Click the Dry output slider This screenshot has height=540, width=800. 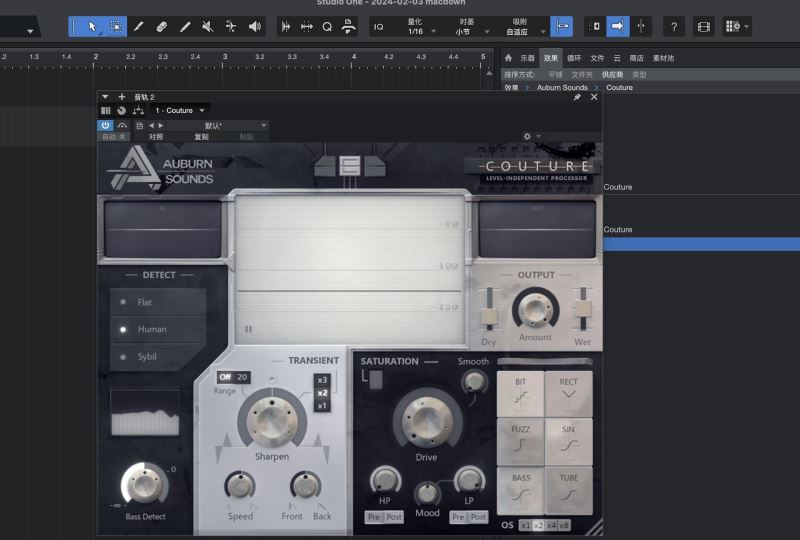pos(489,310)
